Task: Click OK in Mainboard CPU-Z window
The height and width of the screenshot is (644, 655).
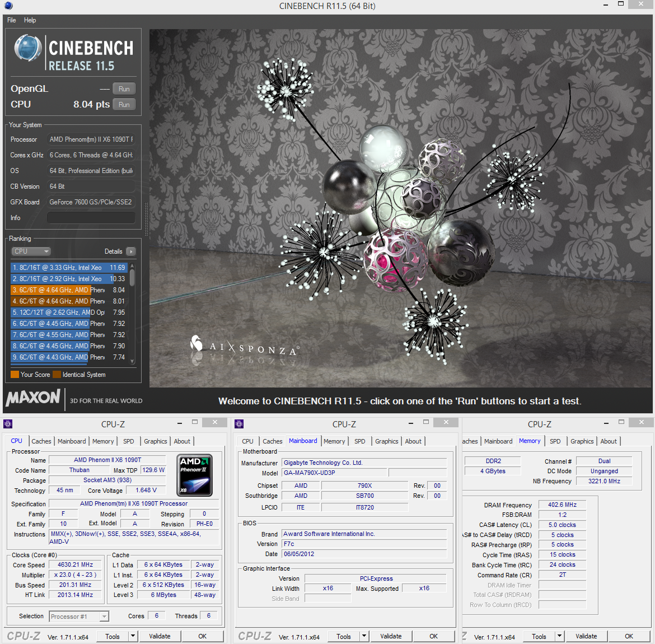Action: pos(434,637)
